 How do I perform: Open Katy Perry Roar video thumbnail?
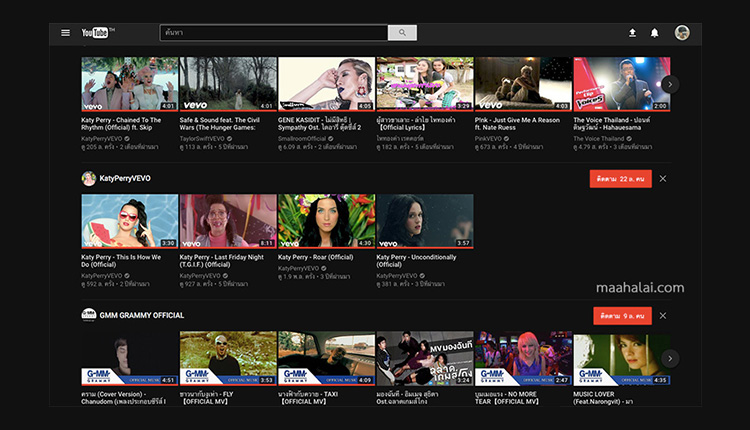(326, 221)
